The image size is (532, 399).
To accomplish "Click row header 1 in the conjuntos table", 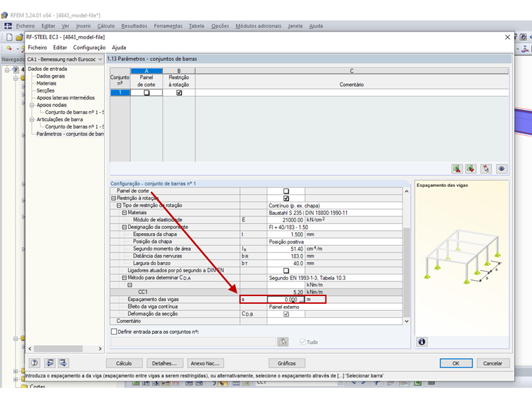I will click(120, 92).
